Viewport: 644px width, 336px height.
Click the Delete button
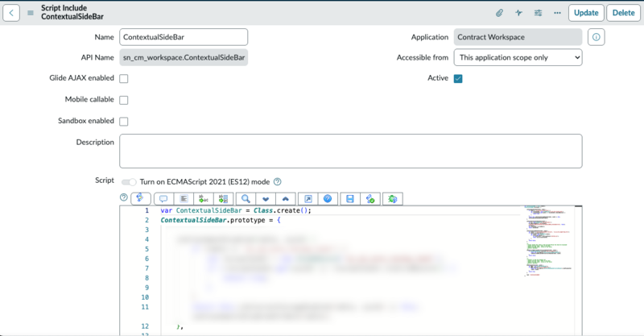pyautogui.click(x=623, y=13)
